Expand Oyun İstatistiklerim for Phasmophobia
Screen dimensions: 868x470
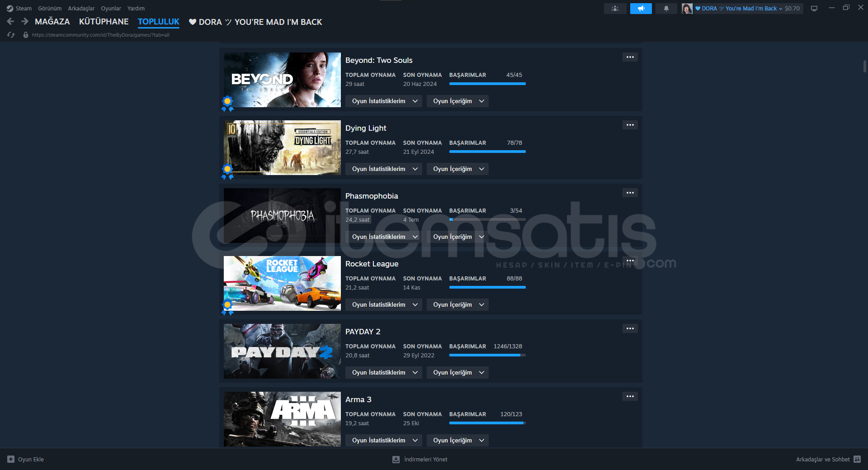point(384,237)
